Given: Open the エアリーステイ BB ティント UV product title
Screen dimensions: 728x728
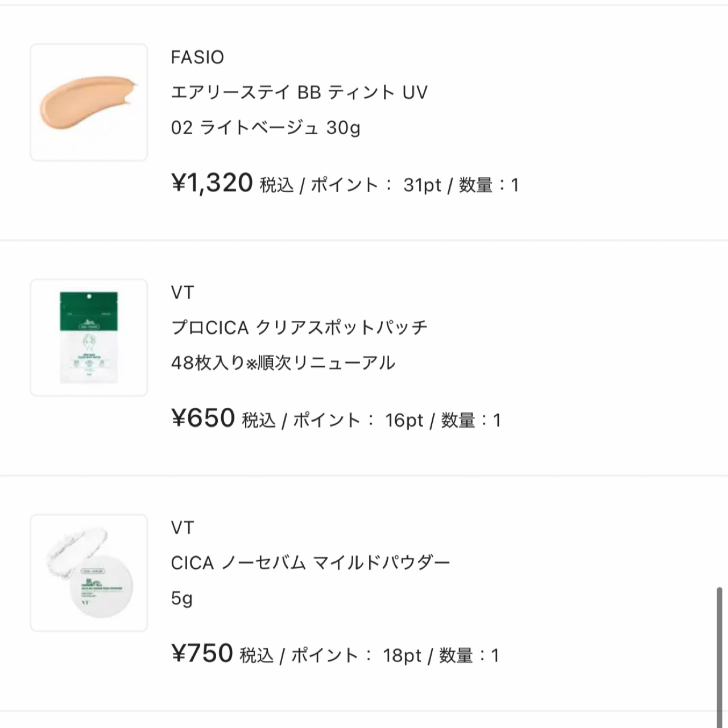Looking at the screenshot, I should [299, 92].
